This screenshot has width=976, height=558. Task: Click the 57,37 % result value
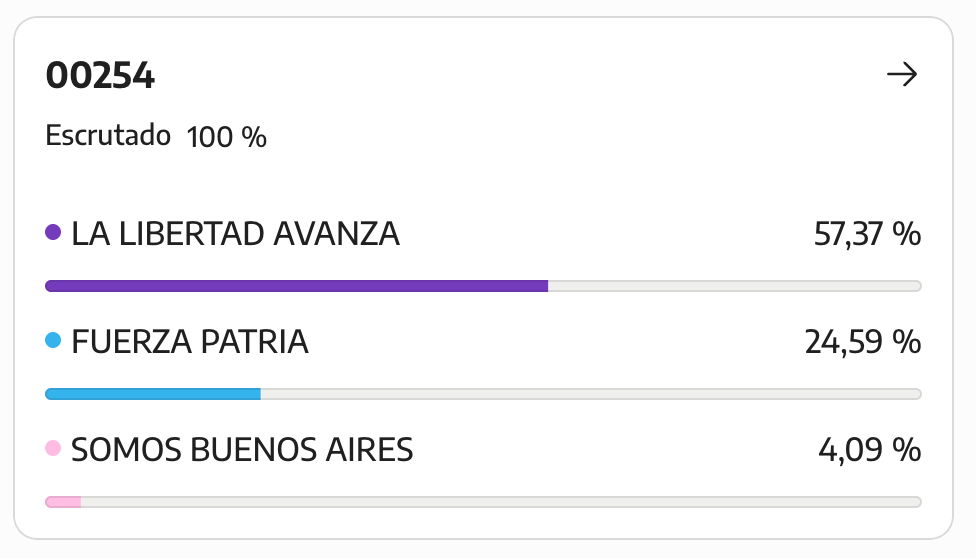[x=867, y=234]
